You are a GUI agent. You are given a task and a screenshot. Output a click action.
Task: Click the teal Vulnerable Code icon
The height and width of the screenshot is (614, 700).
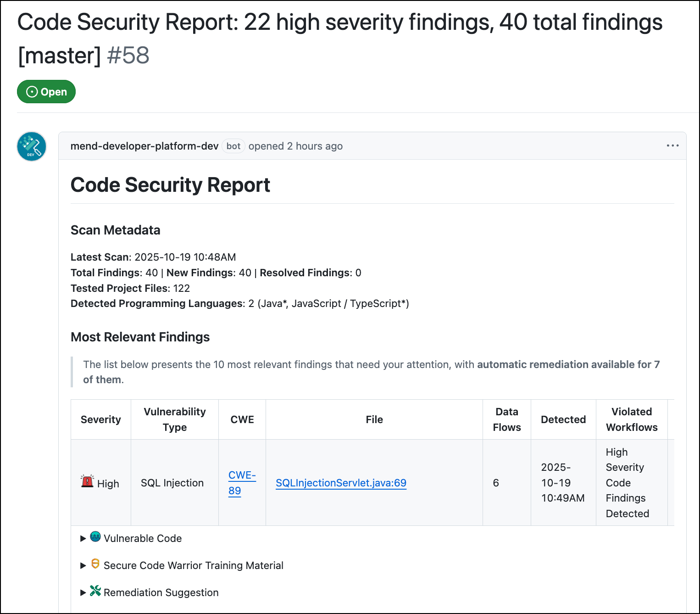pyautogui.click(x=95, y=537)
